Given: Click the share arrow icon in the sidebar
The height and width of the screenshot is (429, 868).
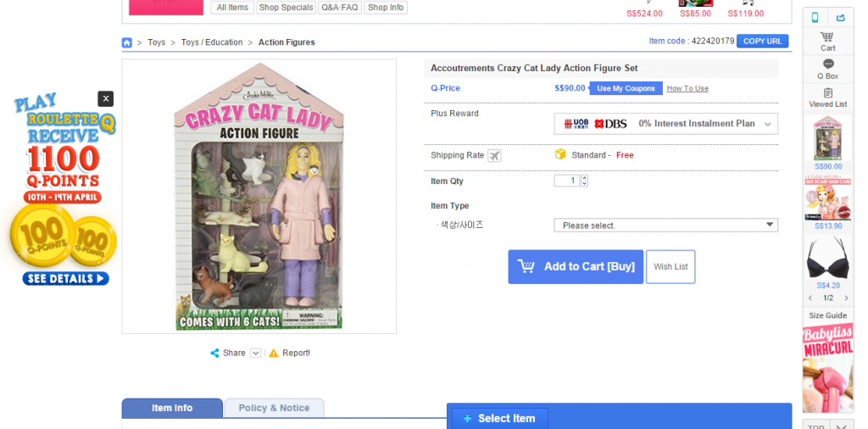Looking at the screenshot, I should pyautogui.click(x=841, y=17).
